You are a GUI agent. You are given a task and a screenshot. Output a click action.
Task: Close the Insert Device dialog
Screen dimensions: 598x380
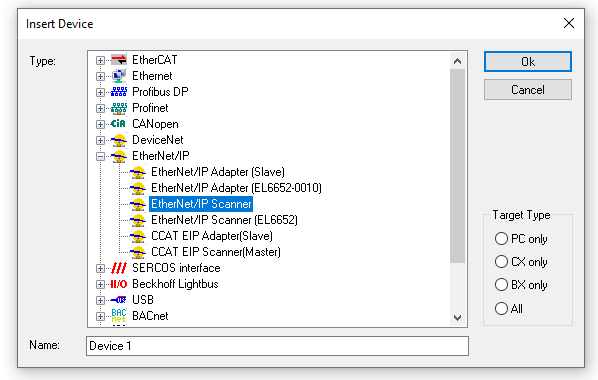point(569,23)
